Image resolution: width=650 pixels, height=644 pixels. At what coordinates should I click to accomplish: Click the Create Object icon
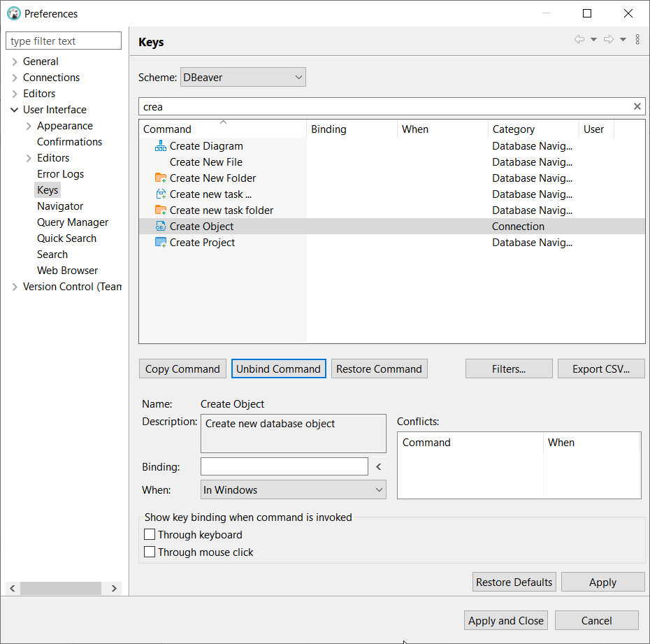(x=162, y=226)
